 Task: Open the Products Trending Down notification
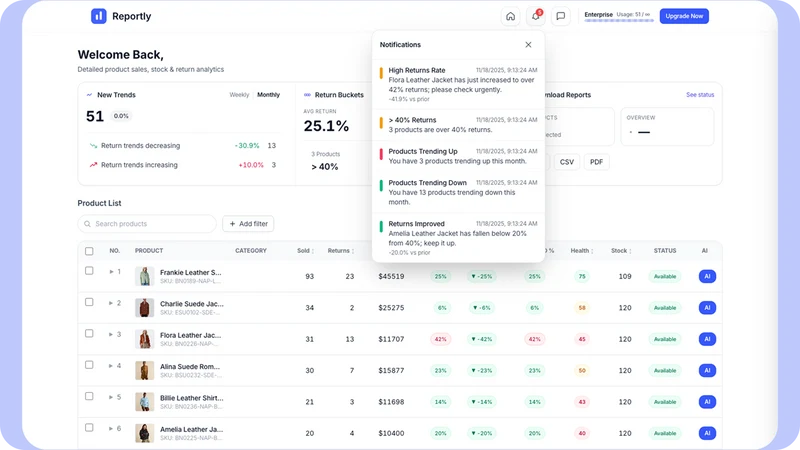point(458,192)
